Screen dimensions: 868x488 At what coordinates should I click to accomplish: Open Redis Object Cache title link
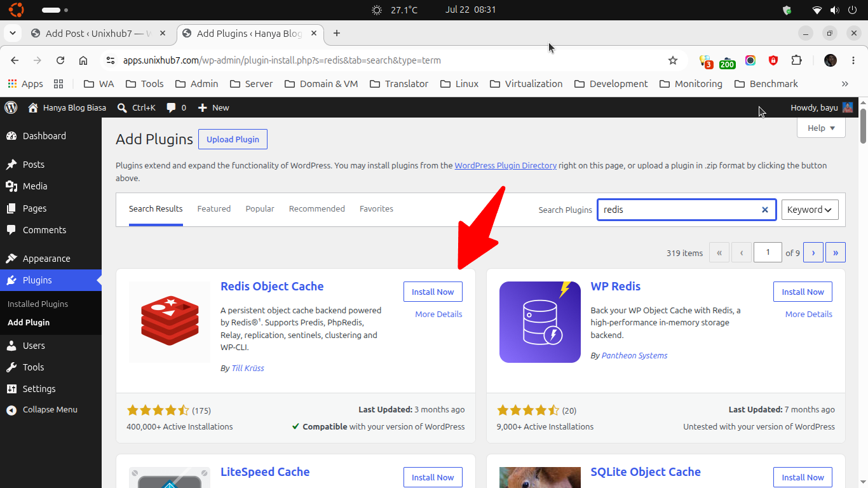272,286
